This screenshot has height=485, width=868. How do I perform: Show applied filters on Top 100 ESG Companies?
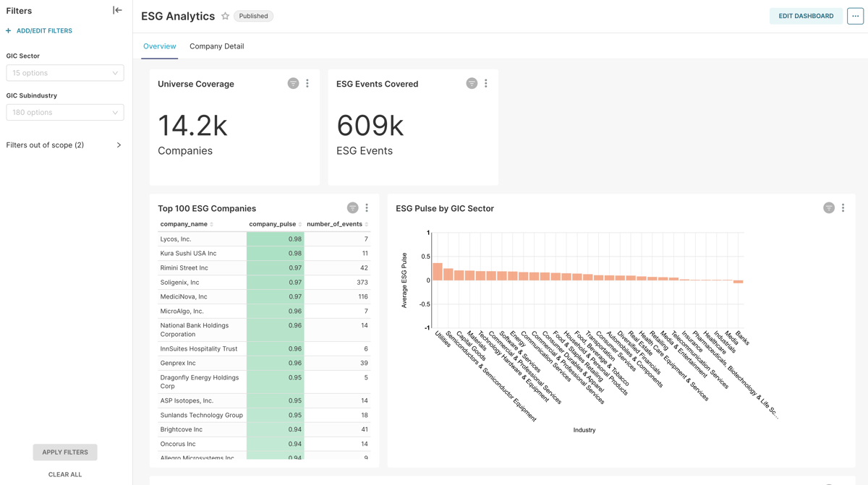[x=352, y=208]
